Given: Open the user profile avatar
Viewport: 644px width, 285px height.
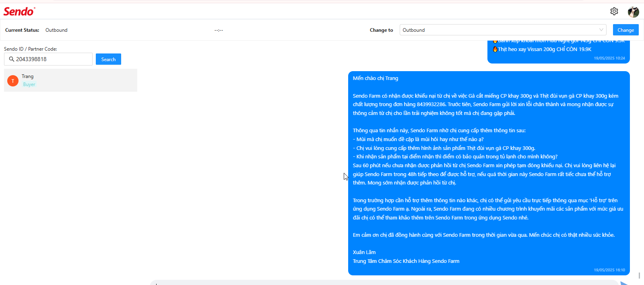Looking at the screenshot, I should tap(633, 12).
